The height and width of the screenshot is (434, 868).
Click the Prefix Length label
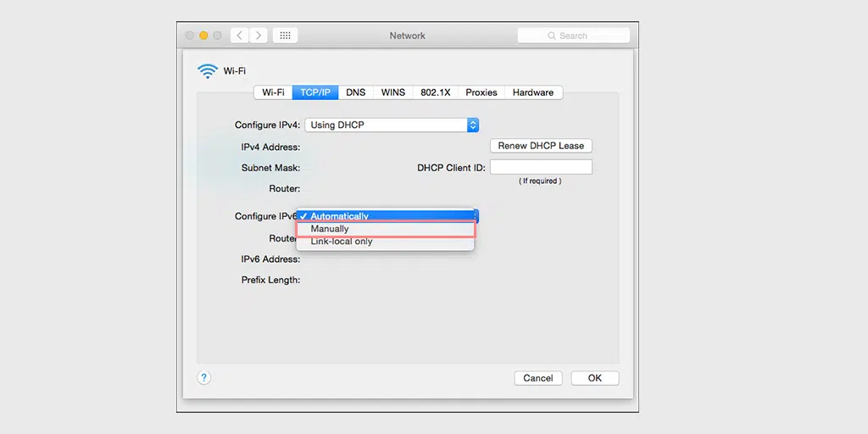(270, 280)
